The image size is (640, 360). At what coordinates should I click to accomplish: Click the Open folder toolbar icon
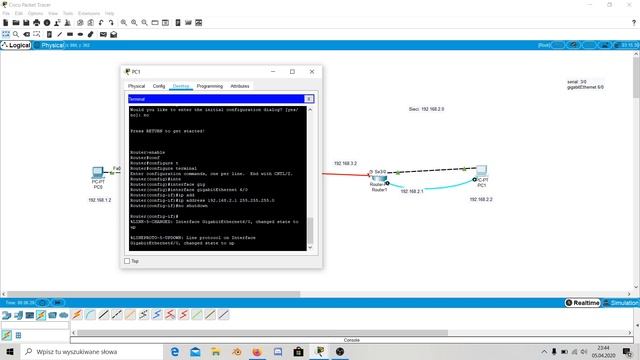pyautogui.click(x=16, y=23)
